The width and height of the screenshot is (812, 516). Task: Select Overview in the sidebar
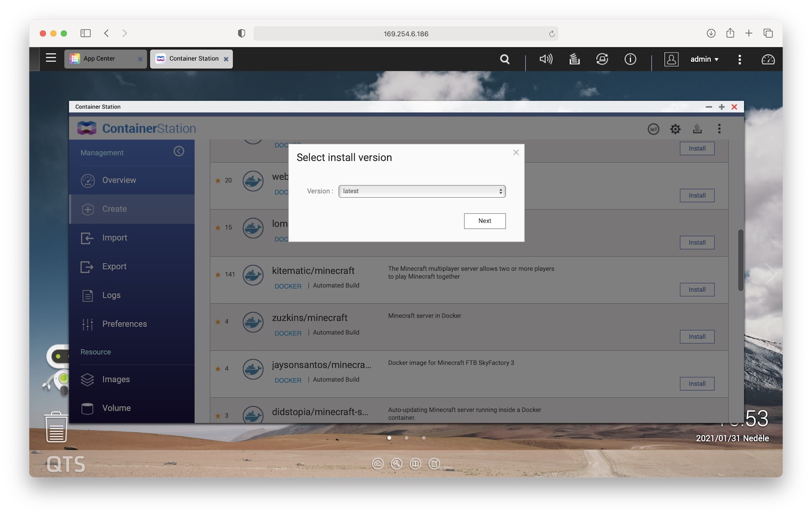[119, 180]
